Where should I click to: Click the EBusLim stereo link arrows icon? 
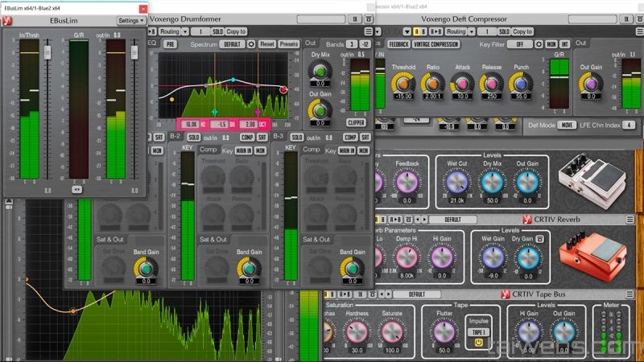click(x=76, y=189)
